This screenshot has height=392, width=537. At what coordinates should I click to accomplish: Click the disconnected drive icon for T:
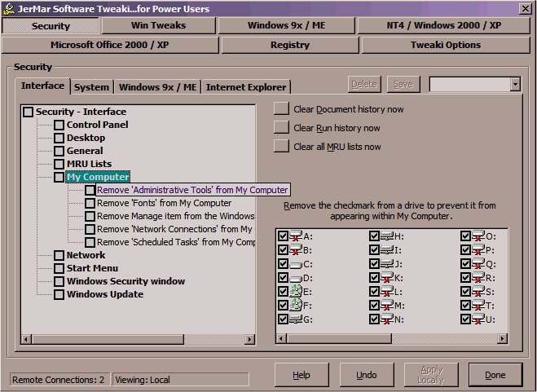(x=478, y=306)
